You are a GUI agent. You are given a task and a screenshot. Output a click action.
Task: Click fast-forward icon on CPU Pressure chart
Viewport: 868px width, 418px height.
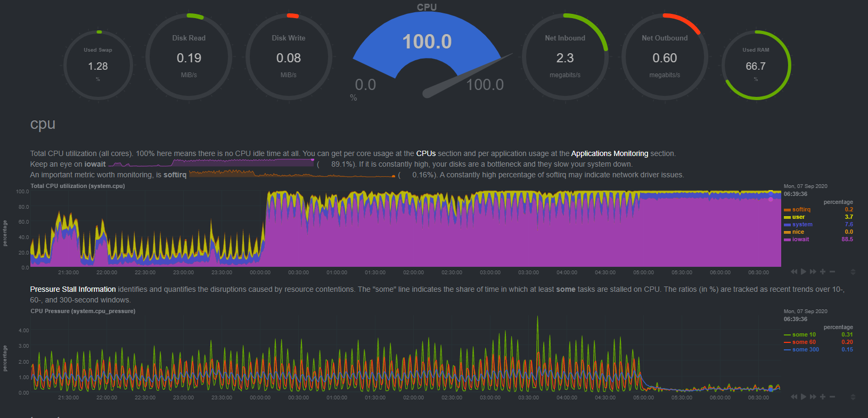(813, 397)
